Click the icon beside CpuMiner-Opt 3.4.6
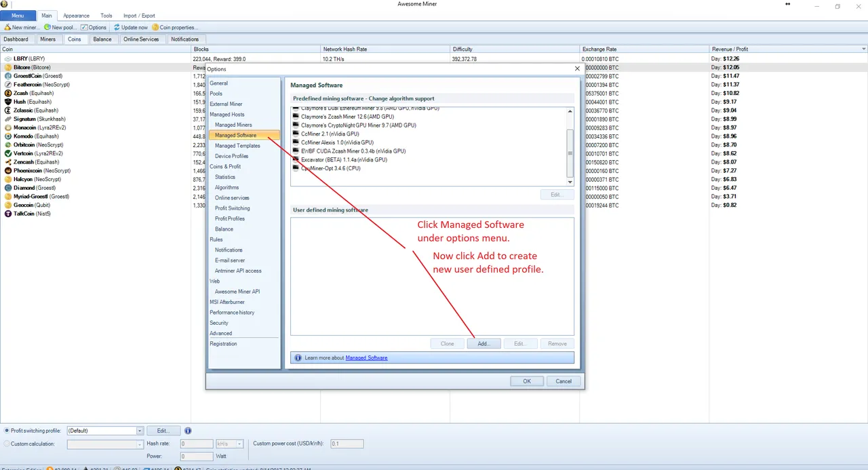The image size is (868, 470). pyautogui.click(x=296, y=168)
